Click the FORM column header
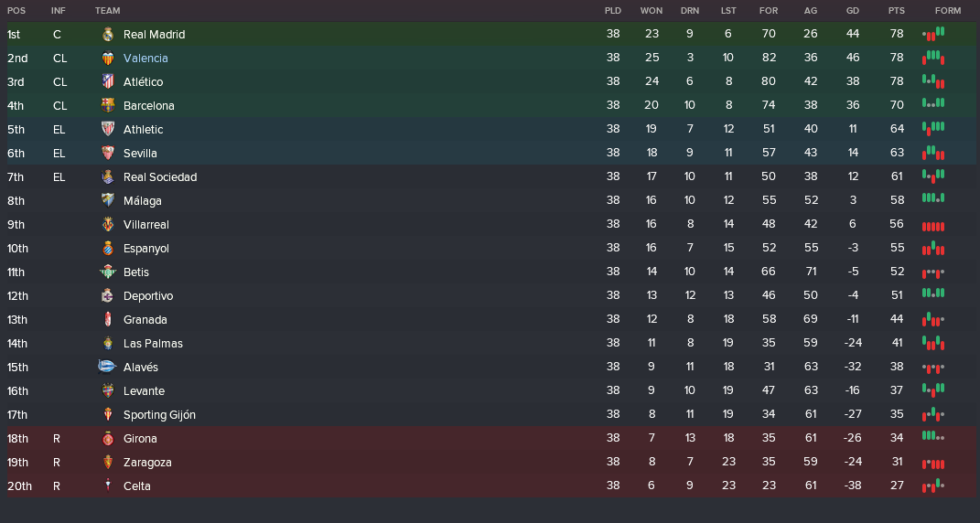 tap(948, 11)
